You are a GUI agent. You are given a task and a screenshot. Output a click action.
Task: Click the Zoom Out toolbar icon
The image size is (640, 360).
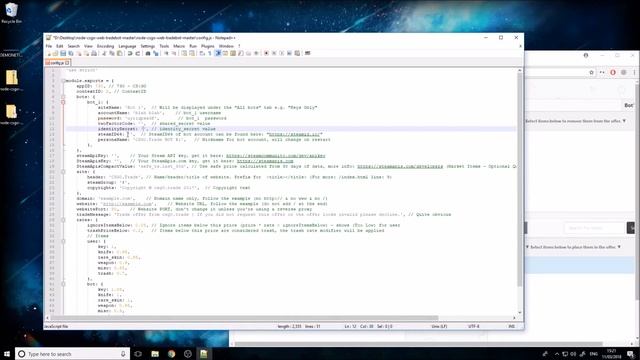click(174, 53)
